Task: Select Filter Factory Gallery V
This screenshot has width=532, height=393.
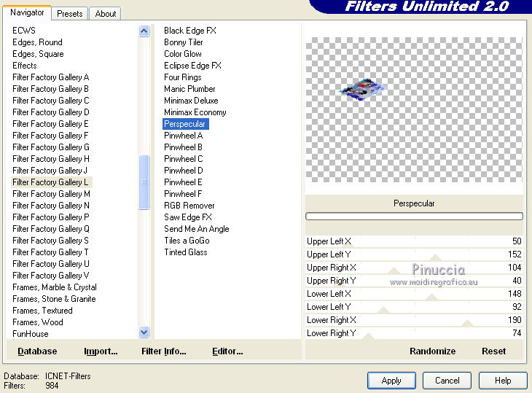Action: point(50,275)
